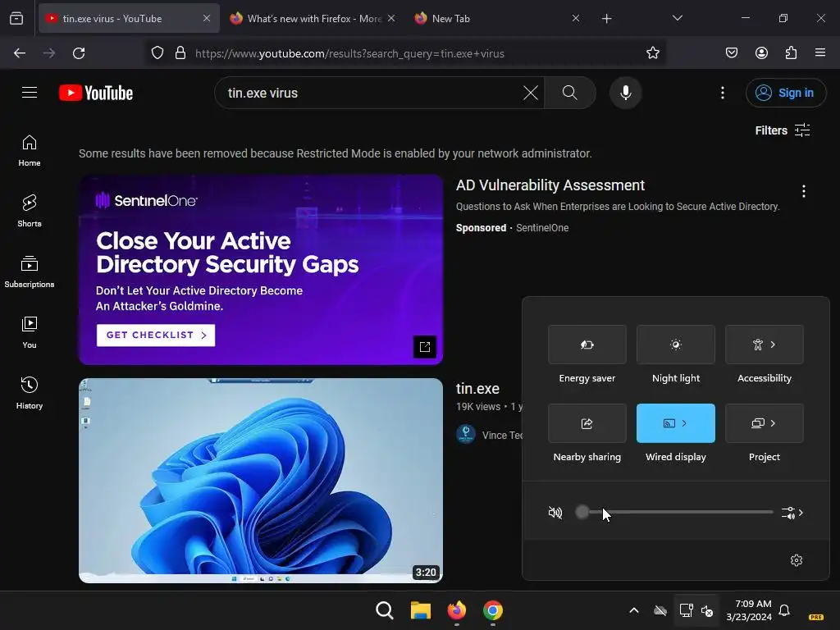The image size is (840, 630).
Task: Open File Explorer from taskbar
Action: (x=421, y=610)
